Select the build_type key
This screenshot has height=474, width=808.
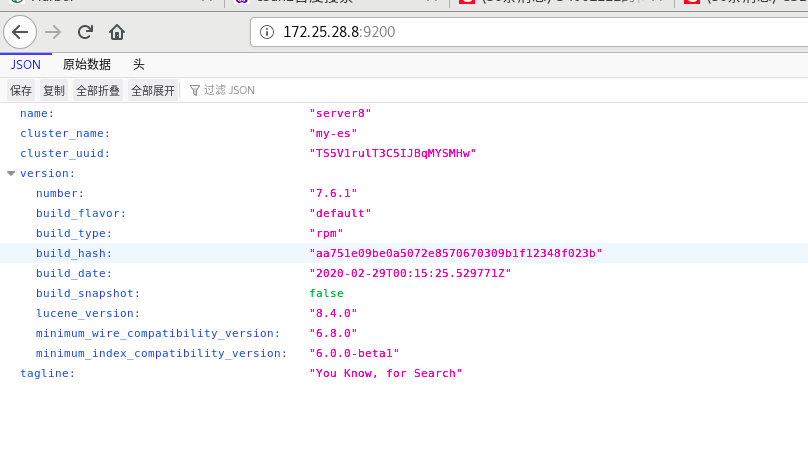(74, 233)
